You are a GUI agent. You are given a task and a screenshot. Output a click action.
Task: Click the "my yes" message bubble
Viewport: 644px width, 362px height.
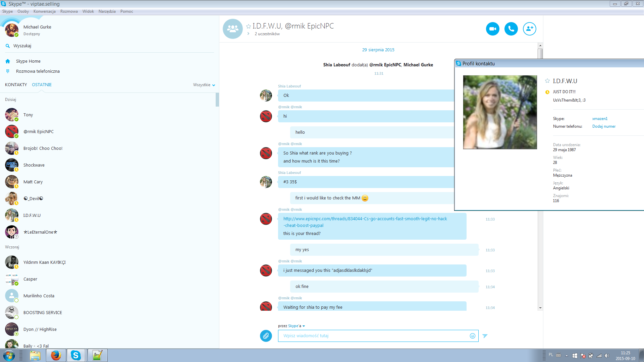coord(384,250)
